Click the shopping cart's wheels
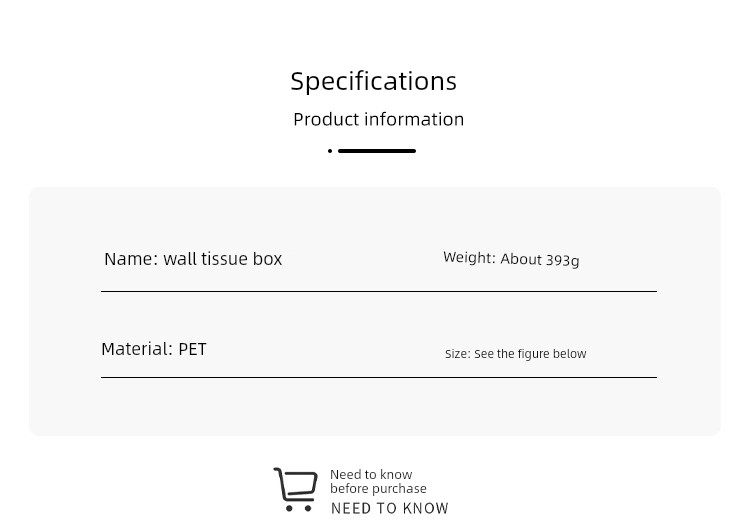 click(298, 508)
